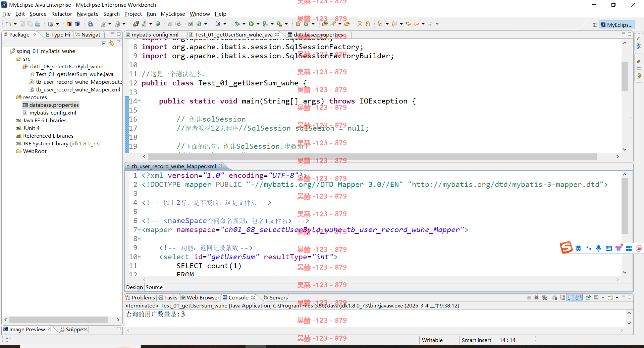The width and height of the screenshot is (644, 348).
Task: Open Back history dropdown arrow
Action: click(423, 24)
